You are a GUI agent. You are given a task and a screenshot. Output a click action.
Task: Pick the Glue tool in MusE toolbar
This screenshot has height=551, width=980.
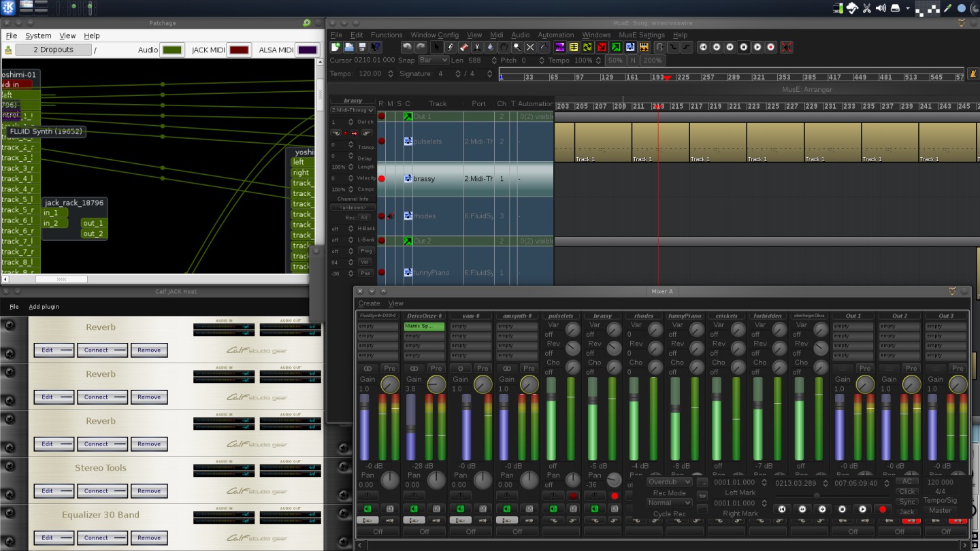(491, 47)
